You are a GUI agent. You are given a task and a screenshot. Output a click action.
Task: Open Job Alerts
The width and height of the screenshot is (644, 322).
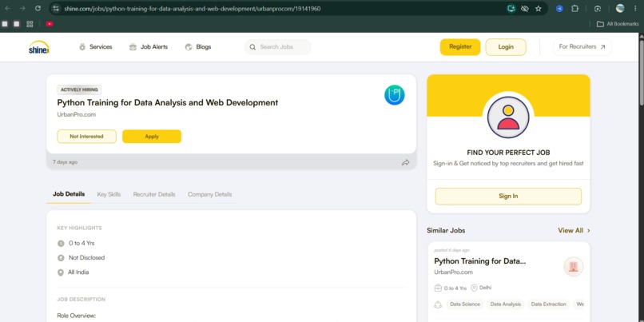(149, 47)
